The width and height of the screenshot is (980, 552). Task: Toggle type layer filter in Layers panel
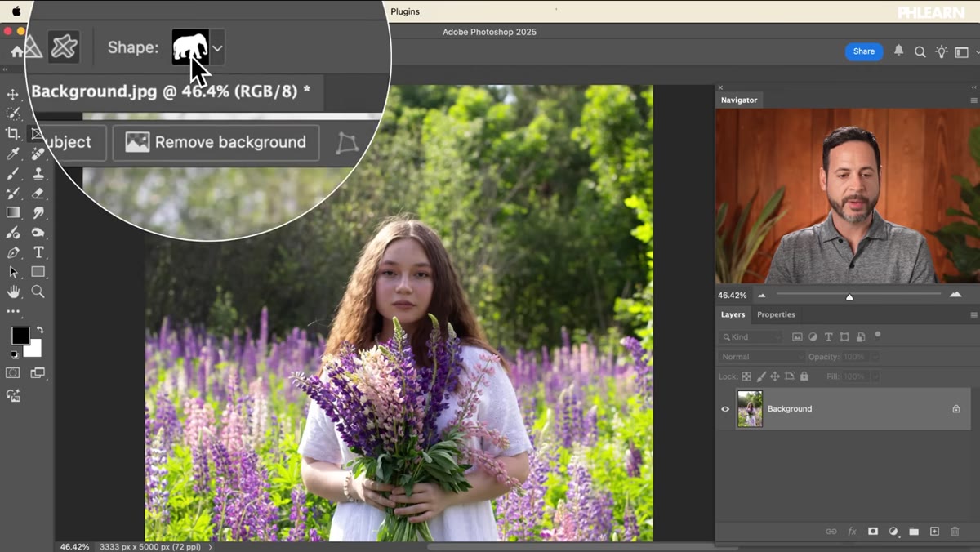(828, 336)
